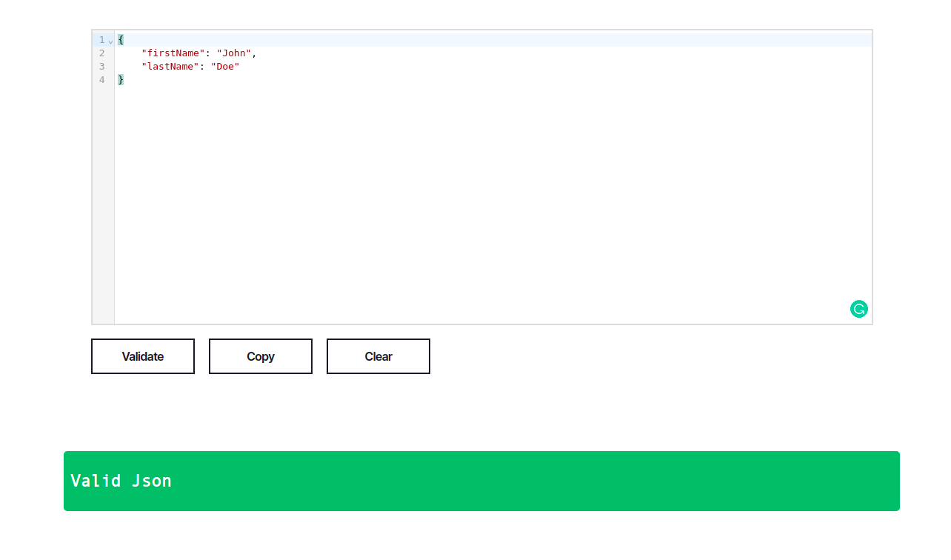
Task: Click the "John" value in the editor
Action: click(236, 53)
